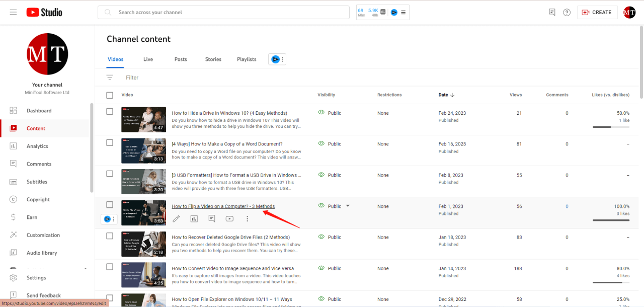The image size is (644, 307).
Task: Open How to Flip a Video title link
Action: (223, 206)
